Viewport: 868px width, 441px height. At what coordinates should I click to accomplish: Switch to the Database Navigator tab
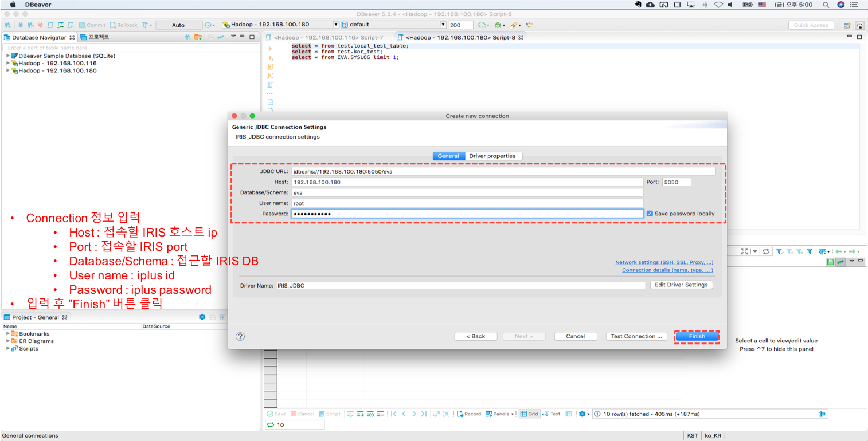[x=39, y=37]
